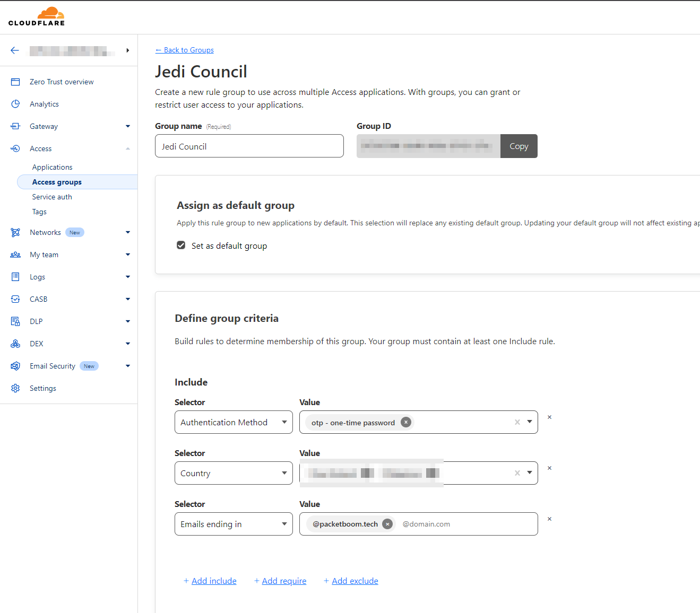Delete the Country include rule row

coord(549,468)
